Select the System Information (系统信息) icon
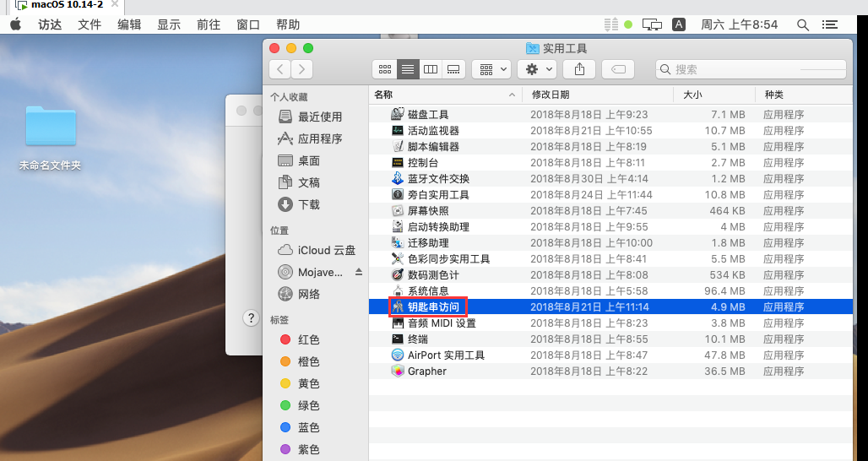The width and height of the screenshot is (868, 461). [398, 290]
